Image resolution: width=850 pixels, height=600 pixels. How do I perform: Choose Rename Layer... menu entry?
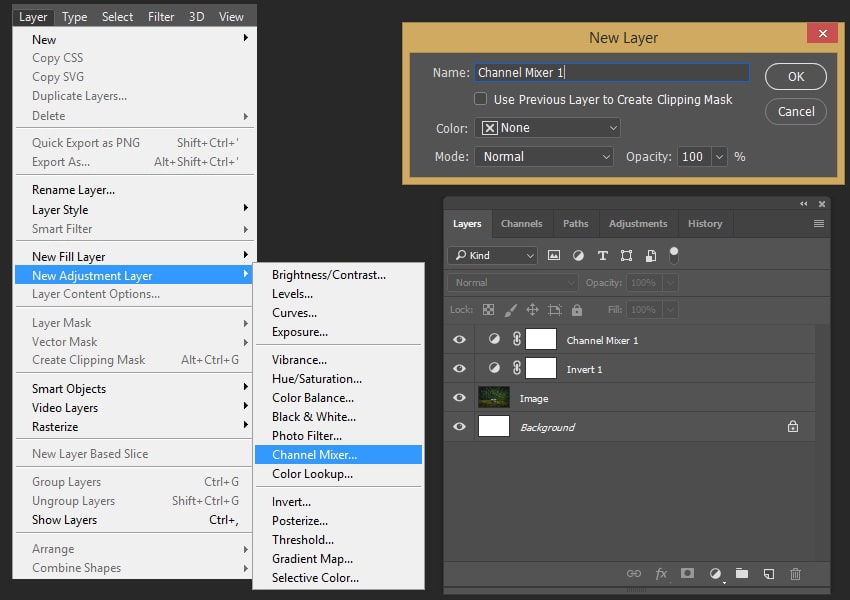coord(134,190)
